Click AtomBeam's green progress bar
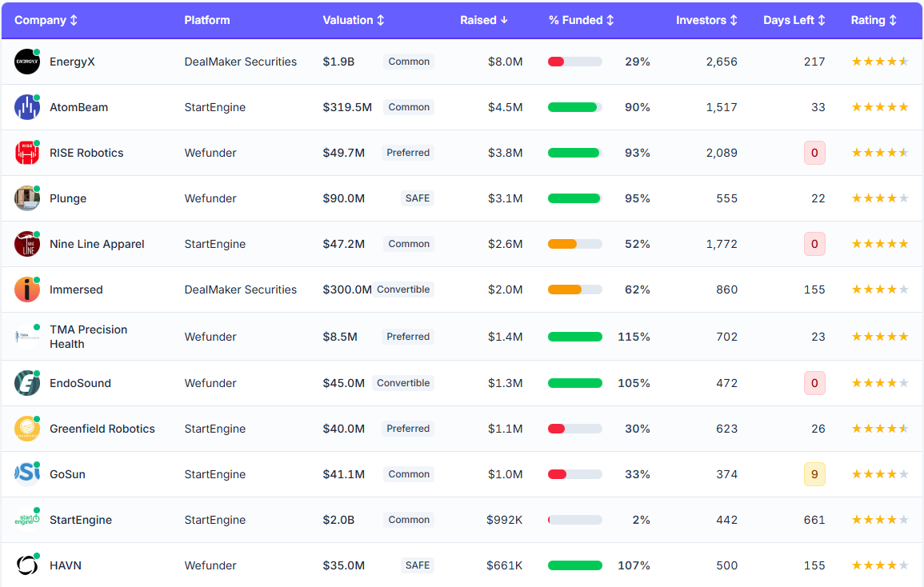Screen dimensions: 924x587 [574, 107]
